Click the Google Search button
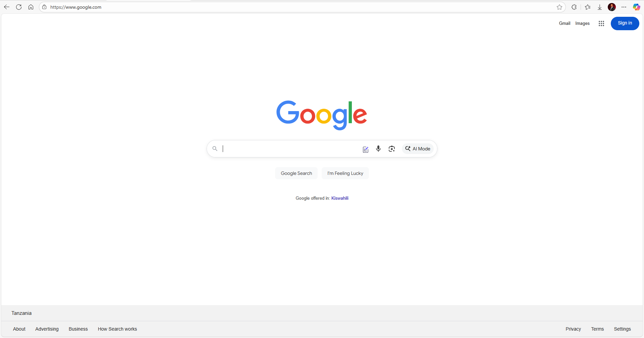 [x=297, y=173]
